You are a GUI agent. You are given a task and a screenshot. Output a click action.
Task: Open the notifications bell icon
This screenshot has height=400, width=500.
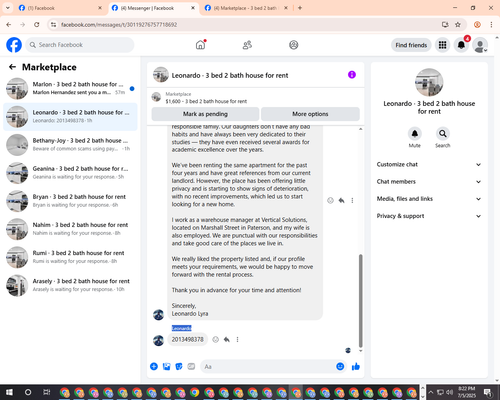(x=461, y=45)
